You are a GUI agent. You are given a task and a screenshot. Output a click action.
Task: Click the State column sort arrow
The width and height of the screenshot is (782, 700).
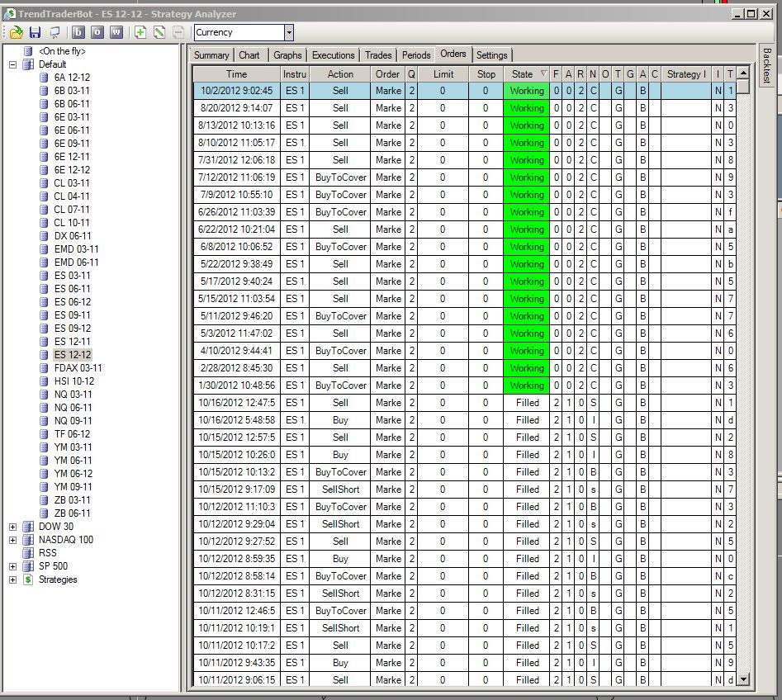(x=543, y=73)
